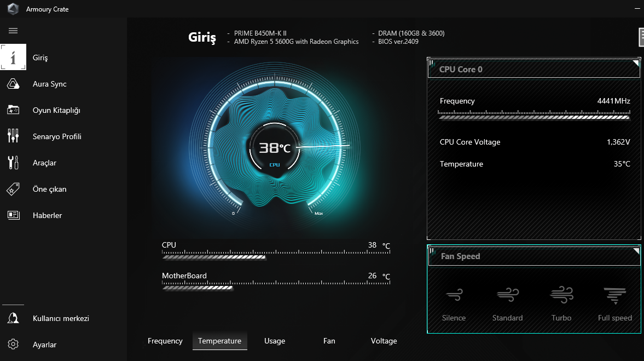The height and width of the screenshot is (361, 644).
Task: Click the gauge Max marker label
Action: [318, 214]
